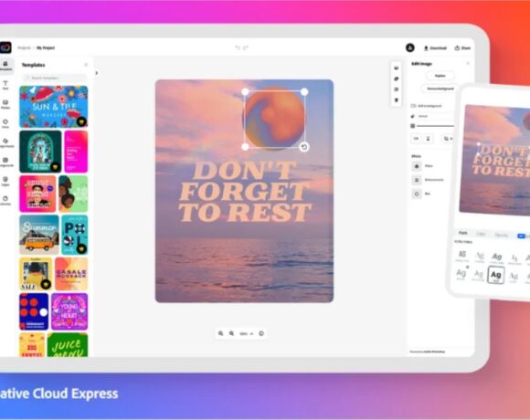Click the Download button
The width and height of the screenshot is (530, 420).
coord(435,48)
